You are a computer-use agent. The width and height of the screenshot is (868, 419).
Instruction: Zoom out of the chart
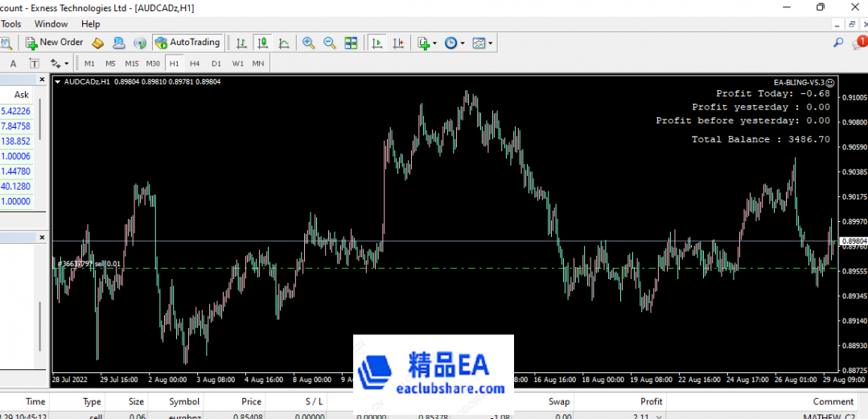329,43
